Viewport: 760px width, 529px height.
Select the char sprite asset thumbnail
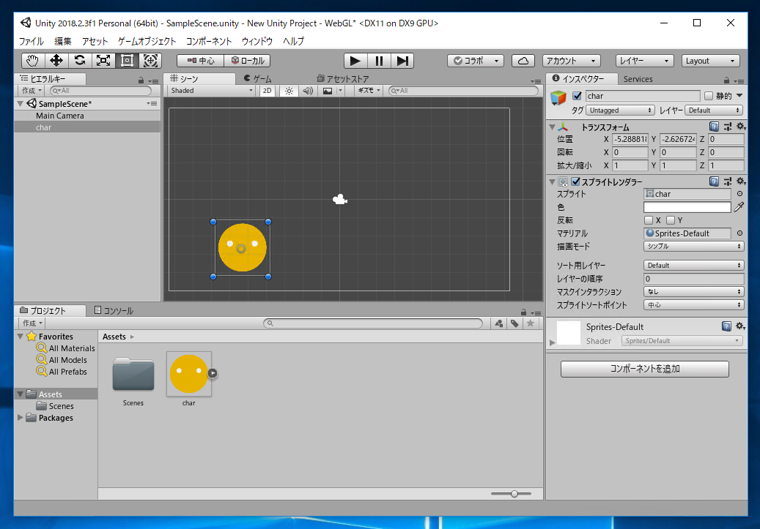(189, 374)
